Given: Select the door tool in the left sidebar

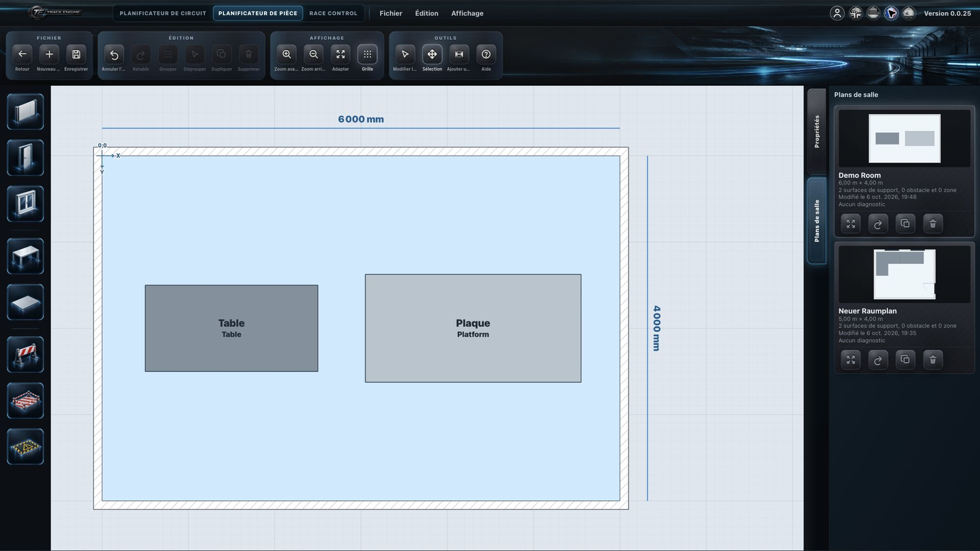Looking at the screenshot, I should click(x=25, y=157).
